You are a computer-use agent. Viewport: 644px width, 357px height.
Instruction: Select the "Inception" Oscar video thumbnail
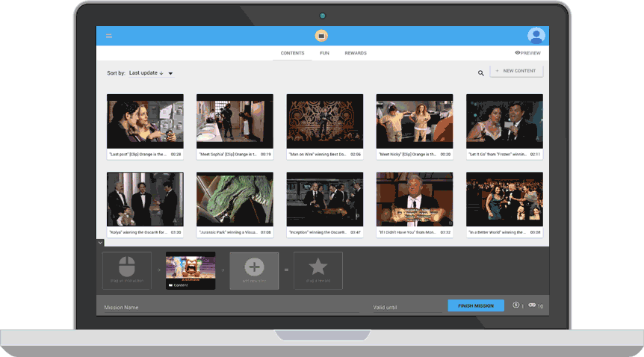click(324, 199)
